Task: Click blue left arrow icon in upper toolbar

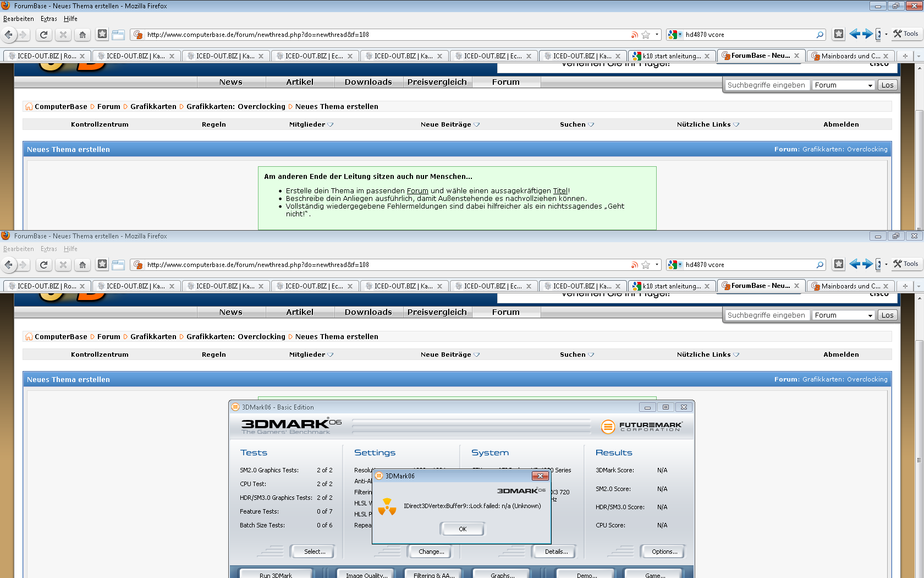Action: coord(855,34)
